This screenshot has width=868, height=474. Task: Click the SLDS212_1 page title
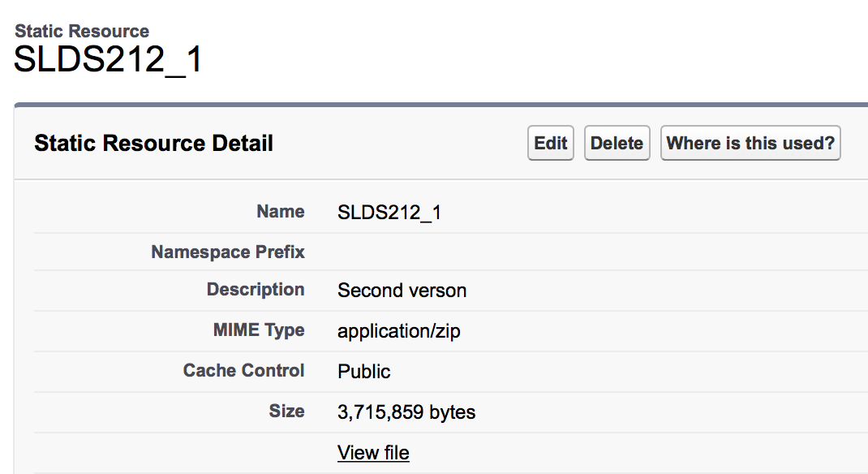click(108, 61)
